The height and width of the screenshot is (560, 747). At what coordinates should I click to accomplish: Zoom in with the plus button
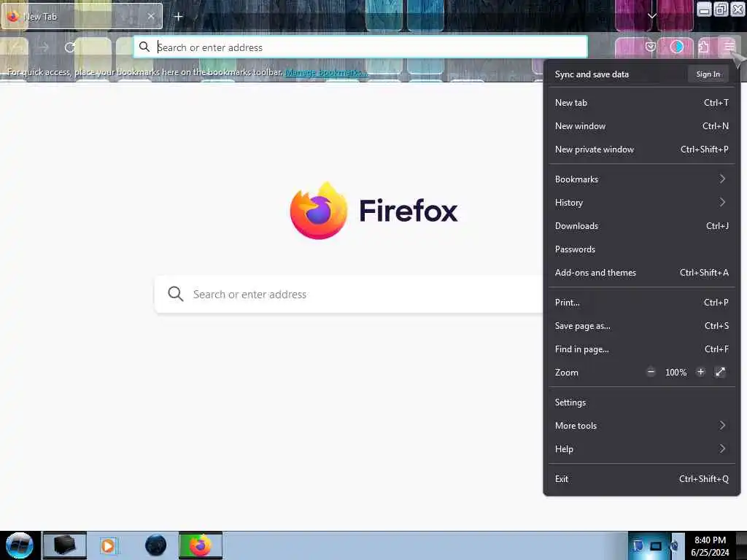[x=700, y=372]
